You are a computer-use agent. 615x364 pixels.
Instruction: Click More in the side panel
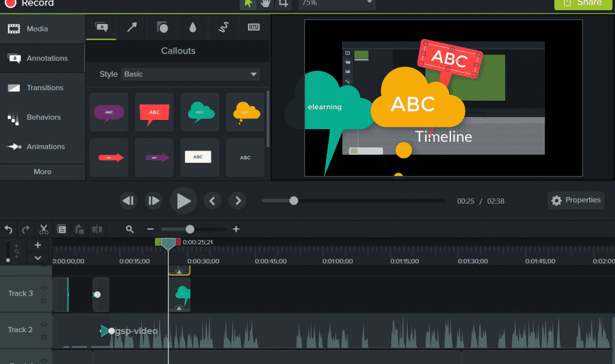click(x=43, y=172)
